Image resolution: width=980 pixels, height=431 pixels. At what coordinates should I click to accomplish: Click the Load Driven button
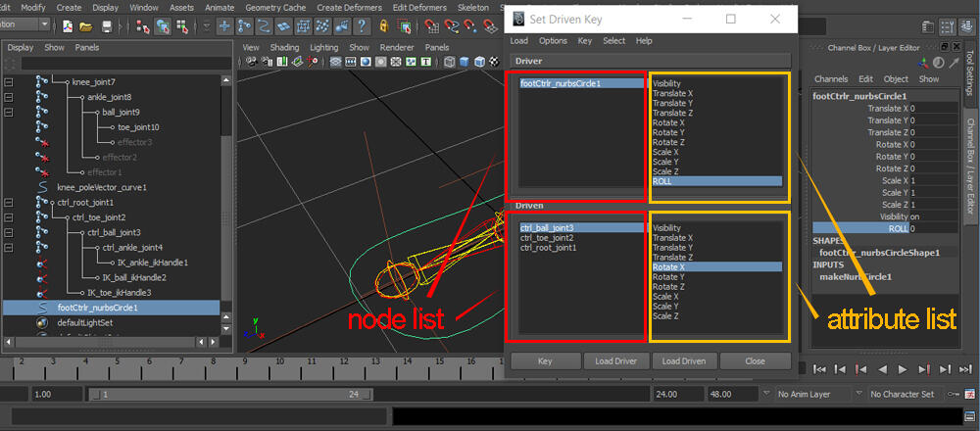[684, 361]
